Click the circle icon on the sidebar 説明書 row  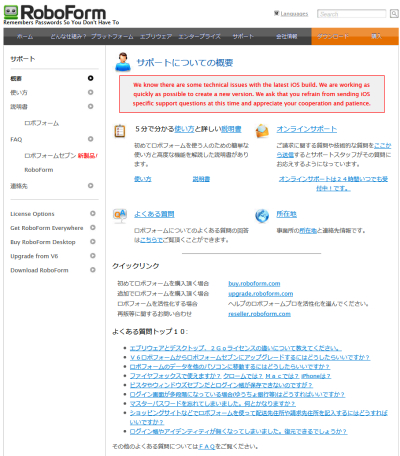pos(91,106)
